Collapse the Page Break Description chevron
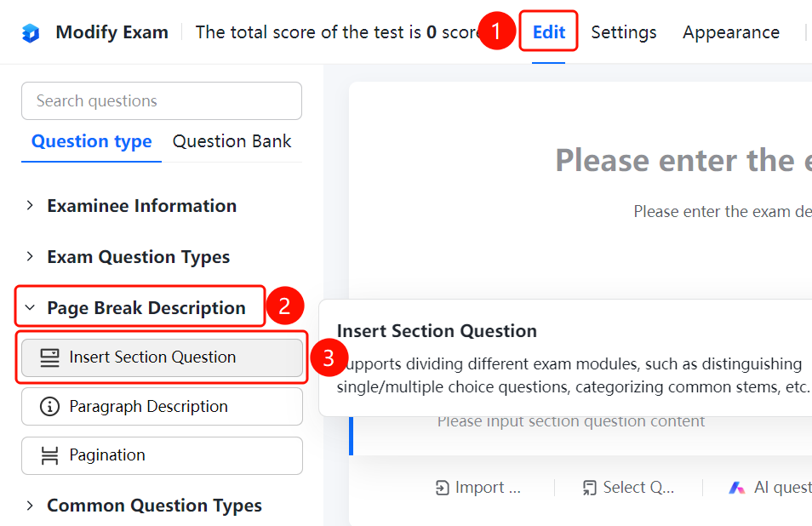 [x=30, y=307]
